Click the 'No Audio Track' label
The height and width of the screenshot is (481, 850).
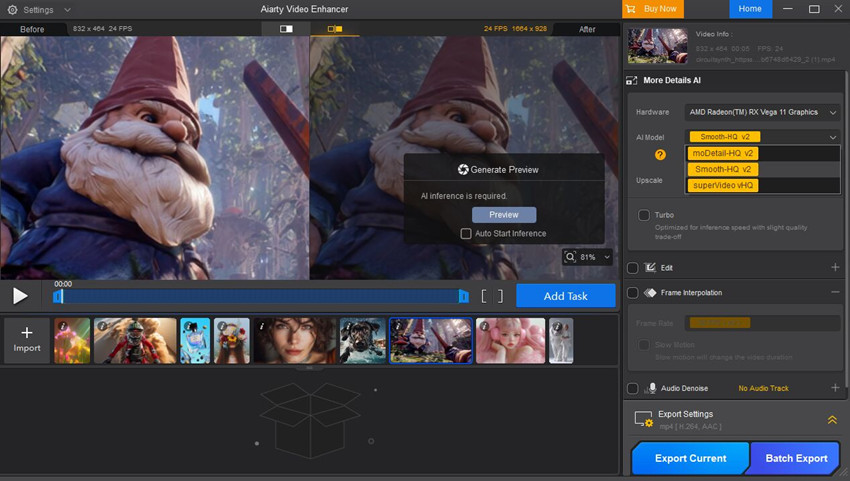pos(763,388)
